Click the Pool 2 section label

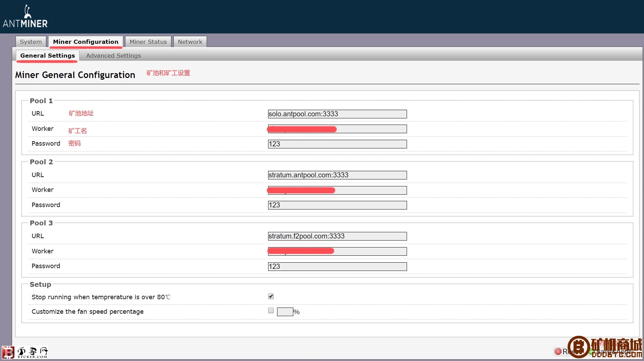click(41, 162)
